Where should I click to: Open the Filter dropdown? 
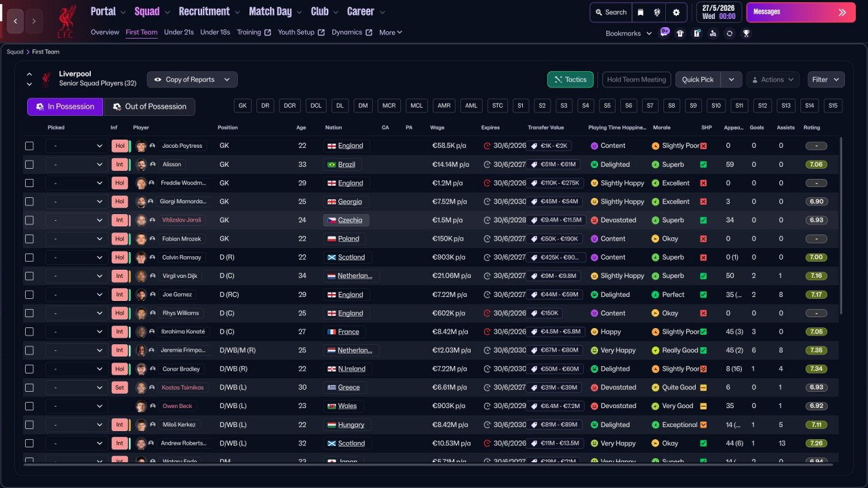825,79
